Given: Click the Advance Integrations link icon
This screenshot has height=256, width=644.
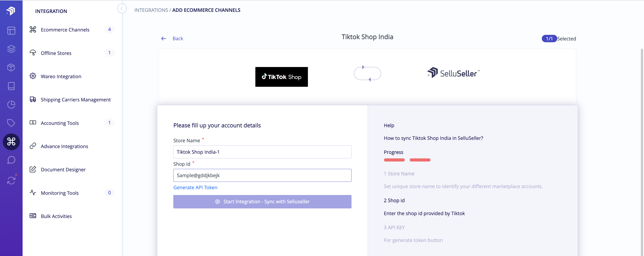Looking at the screenshot, I should pos(33,146).
